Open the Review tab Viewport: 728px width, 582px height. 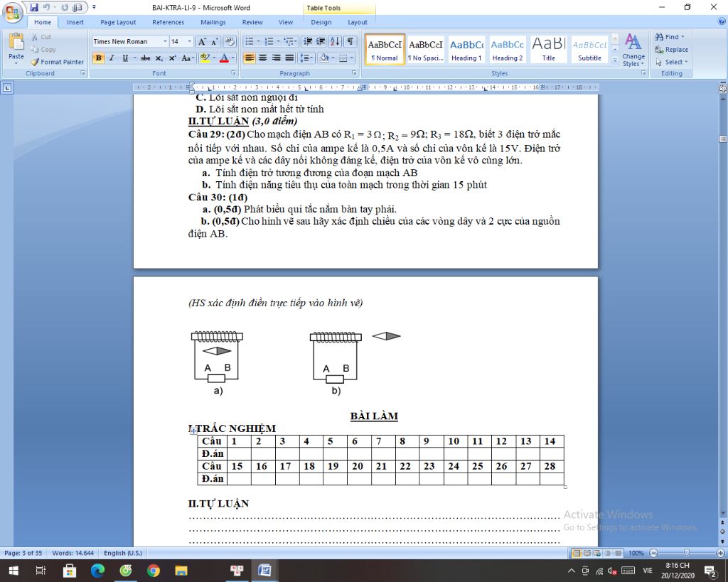[252, 22]
